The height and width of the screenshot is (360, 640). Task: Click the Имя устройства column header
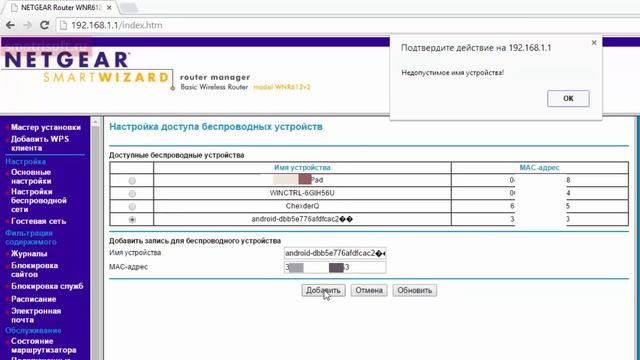point(302,168)
